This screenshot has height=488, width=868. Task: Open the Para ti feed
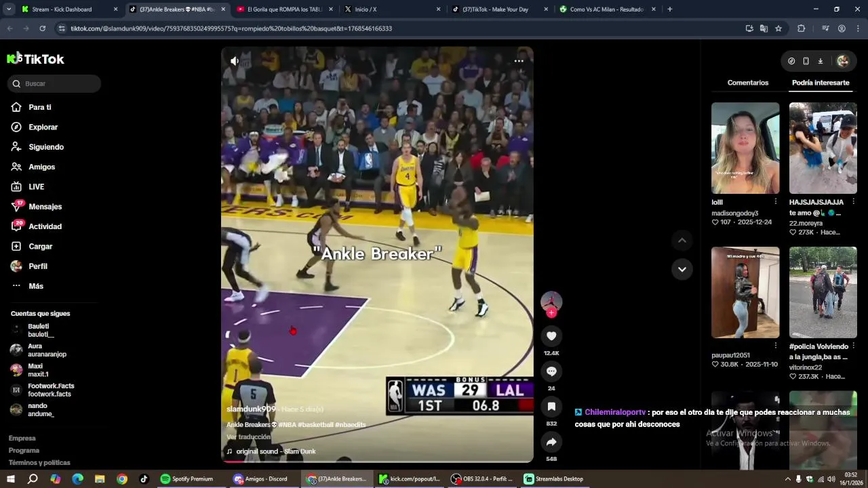click(40, 107)
